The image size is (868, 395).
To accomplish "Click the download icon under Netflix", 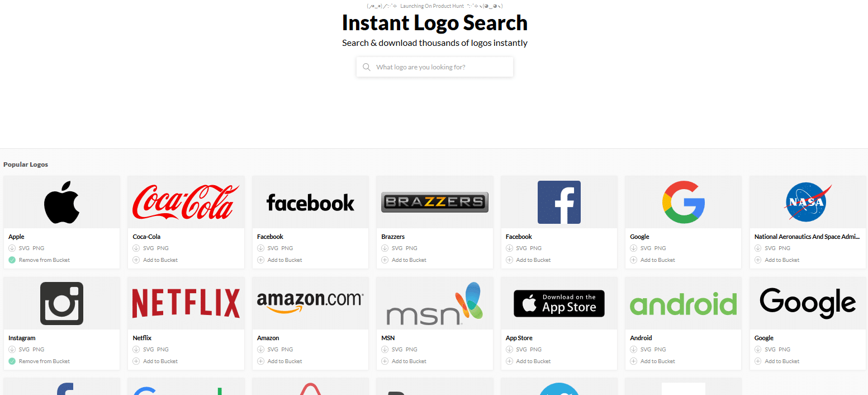I will [x=136, y=349].
